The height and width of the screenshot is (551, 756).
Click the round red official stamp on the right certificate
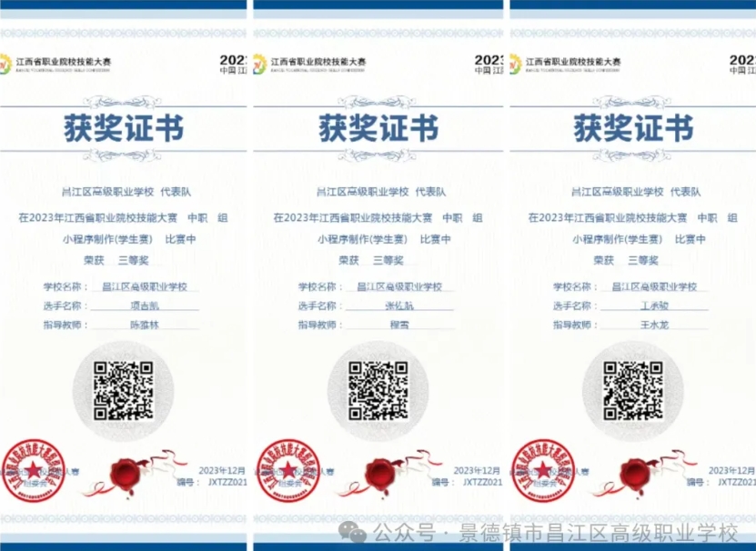(x=540, y=475)
